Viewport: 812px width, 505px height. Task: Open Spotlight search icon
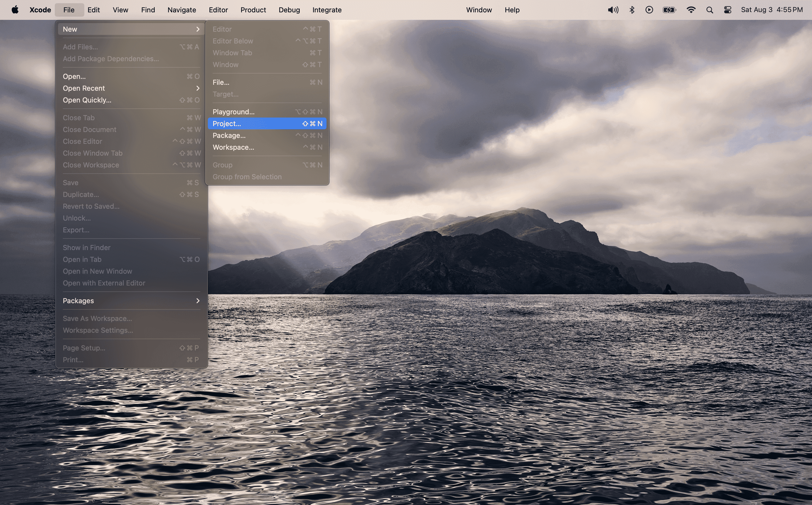coord(709,10)
